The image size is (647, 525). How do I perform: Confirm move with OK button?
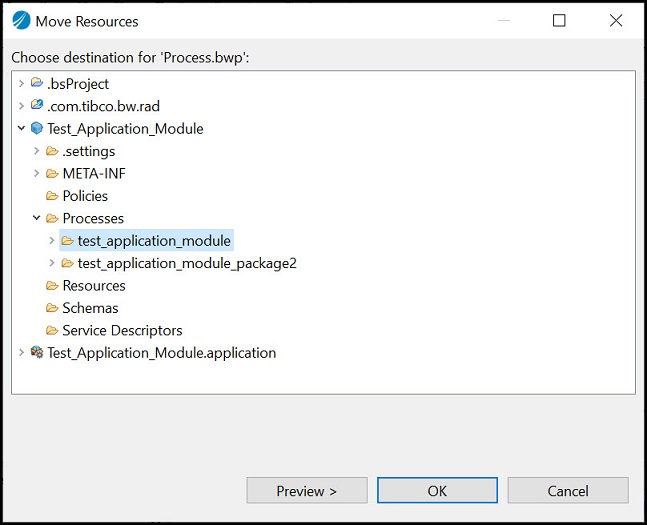(437, 491)
